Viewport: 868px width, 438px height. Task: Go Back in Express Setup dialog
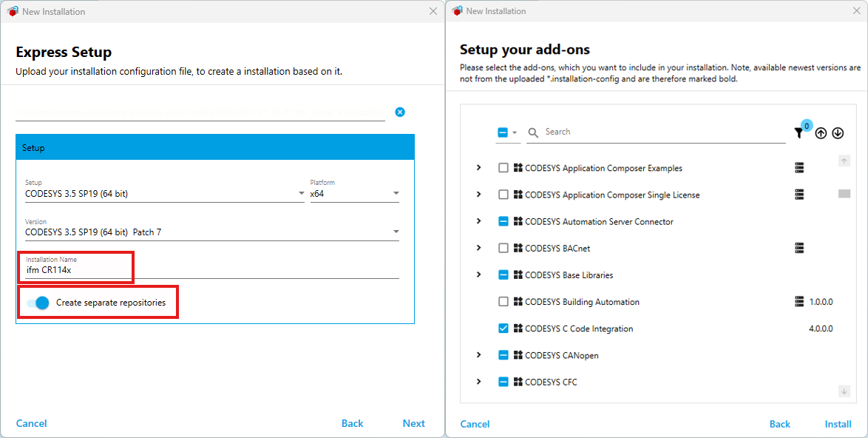pos(352,424)
